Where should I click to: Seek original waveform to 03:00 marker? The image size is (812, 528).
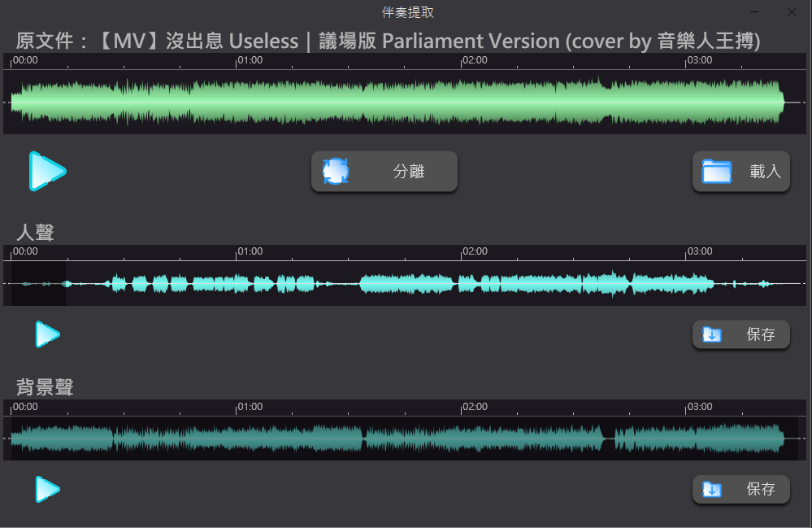699,60
